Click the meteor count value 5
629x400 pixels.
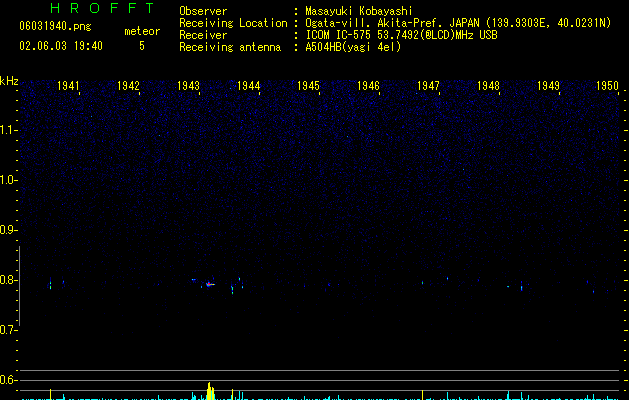(142, 46)
